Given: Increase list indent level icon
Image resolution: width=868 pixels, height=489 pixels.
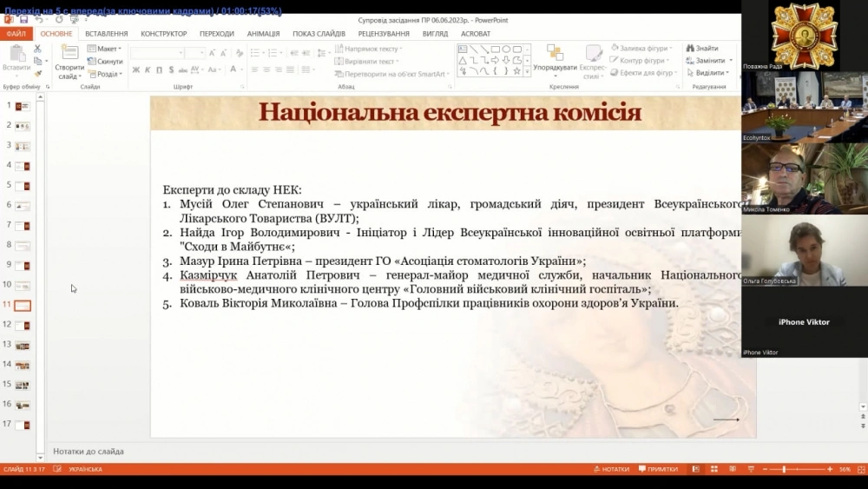Looking at the screenshot, I should click(306, 53).
